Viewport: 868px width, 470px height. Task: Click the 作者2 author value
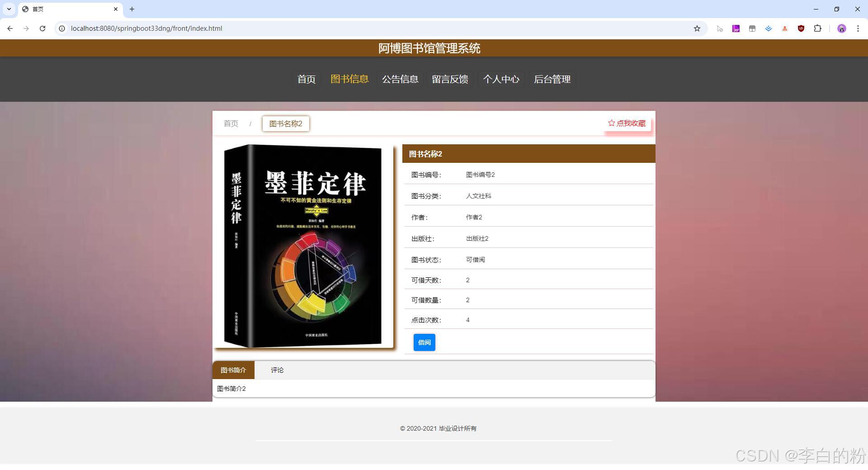tap(474, 217)
